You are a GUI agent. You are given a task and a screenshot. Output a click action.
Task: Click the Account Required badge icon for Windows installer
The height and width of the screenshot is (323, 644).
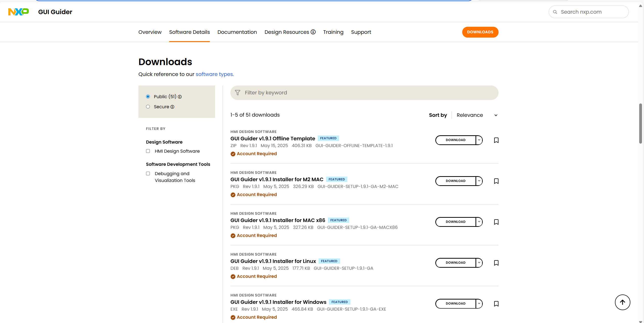pyautogui.click(x=233, y=317)
